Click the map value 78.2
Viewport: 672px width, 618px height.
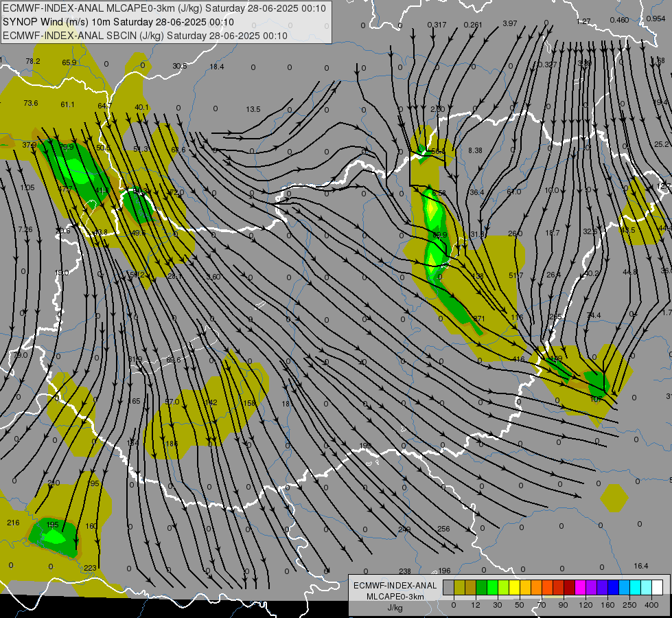click(x=32, y=61)
